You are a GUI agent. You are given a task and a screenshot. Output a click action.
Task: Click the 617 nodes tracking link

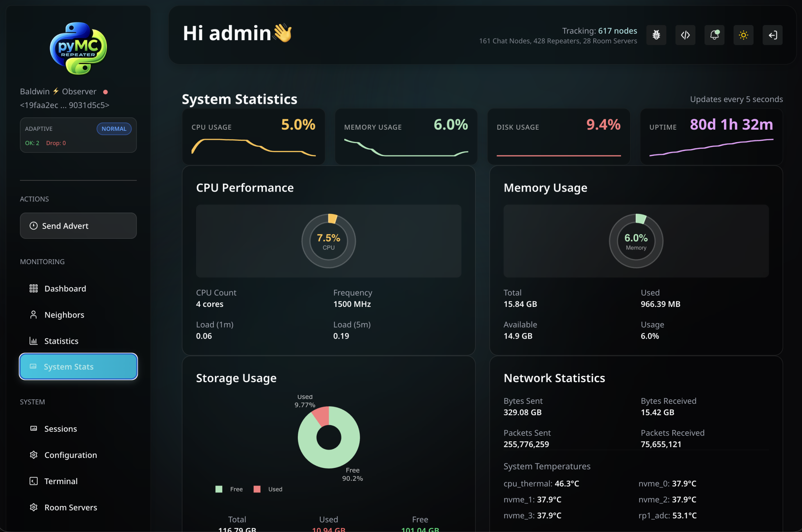pyautogui.click(x=617, y=31)
